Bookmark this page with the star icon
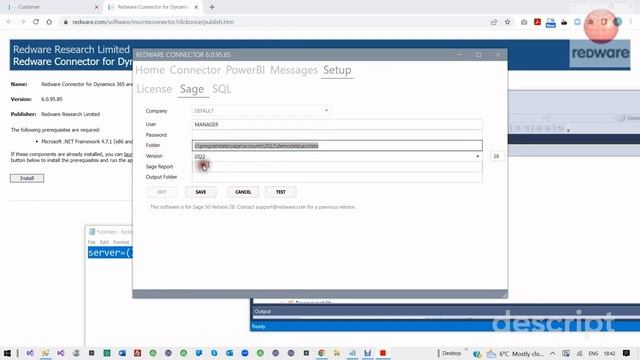The width and height of the screenshot is (640, 360). point(507,22)
